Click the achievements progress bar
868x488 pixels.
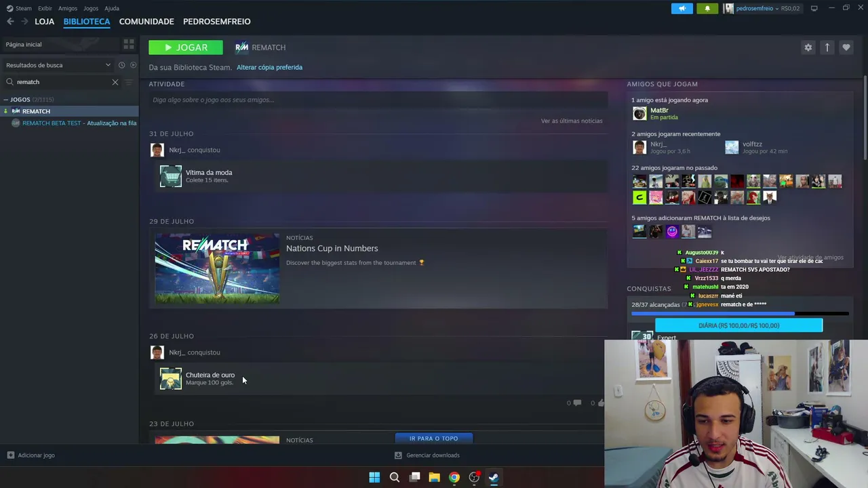740,314
